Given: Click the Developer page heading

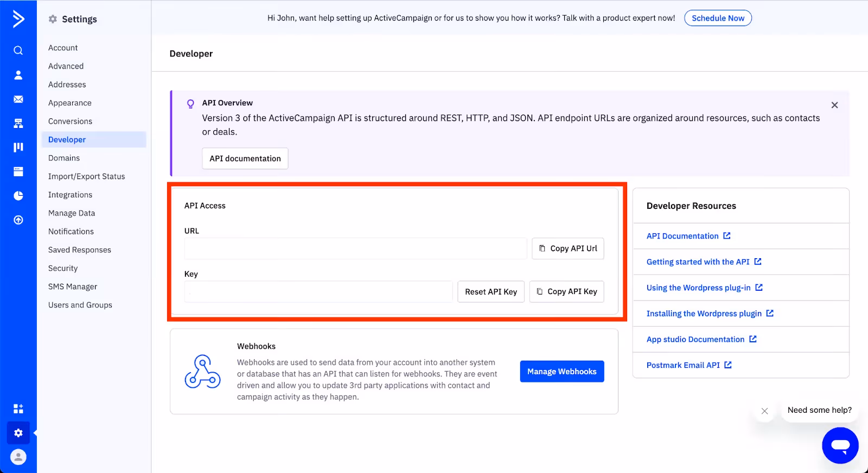Looking at the screenshot, I should (191, 54).
